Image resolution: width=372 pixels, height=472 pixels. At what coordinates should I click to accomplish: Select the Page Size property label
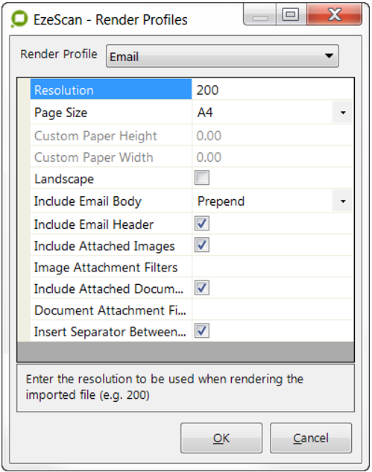[61, 113]
